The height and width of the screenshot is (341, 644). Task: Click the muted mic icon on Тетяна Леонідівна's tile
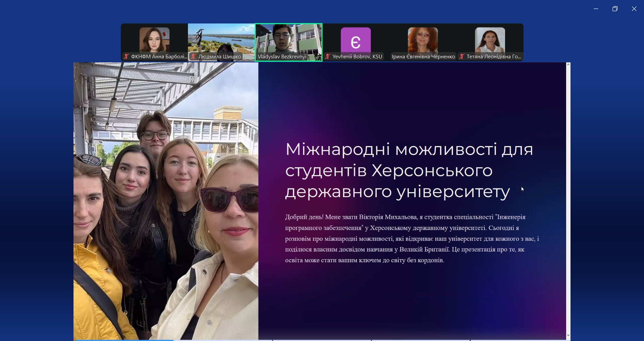click(461, 56)
